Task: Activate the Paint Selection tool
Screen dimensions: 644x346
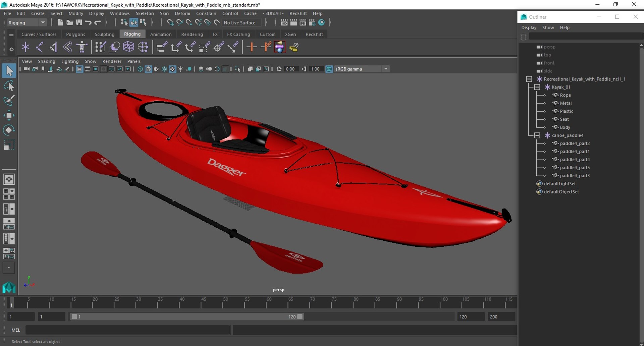Action: (x=9, y=100)
